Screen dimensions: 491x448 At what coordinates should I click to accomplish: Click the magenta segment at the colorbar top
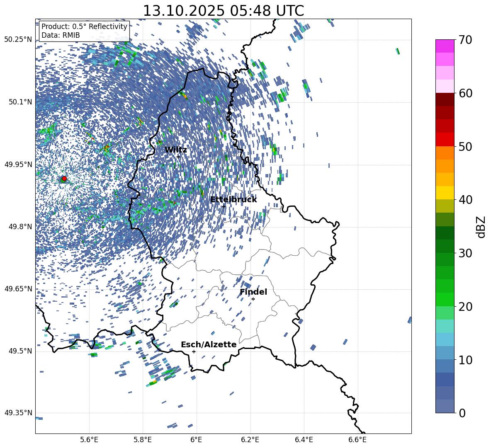pos(445,46)
